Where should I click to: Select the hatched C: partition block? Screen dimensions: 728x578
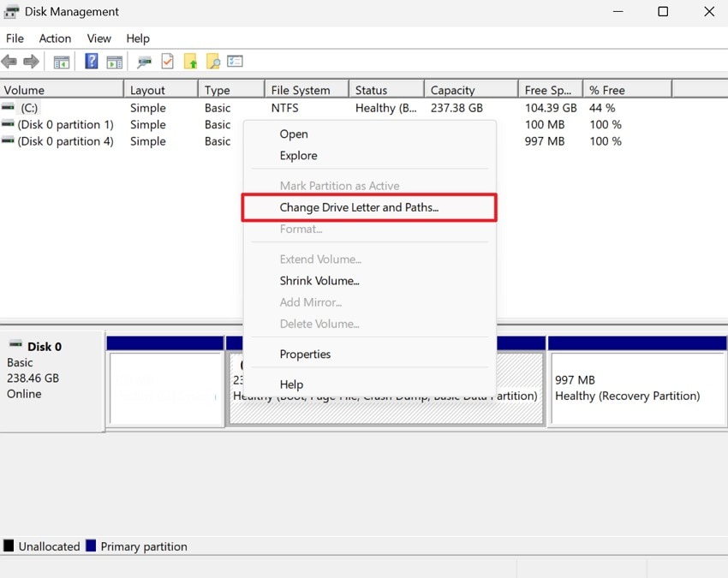[x=385, y=411]
